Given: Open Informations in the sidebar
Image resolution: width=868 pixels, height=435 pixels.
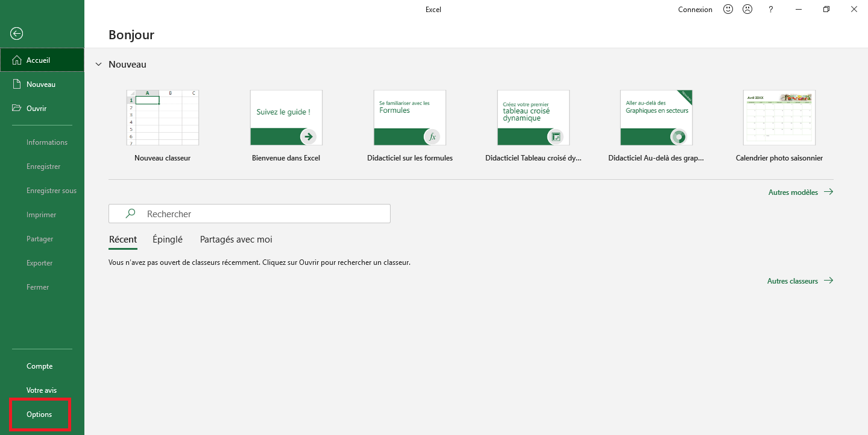Looking at the screenshot, I should pos(42,142).
